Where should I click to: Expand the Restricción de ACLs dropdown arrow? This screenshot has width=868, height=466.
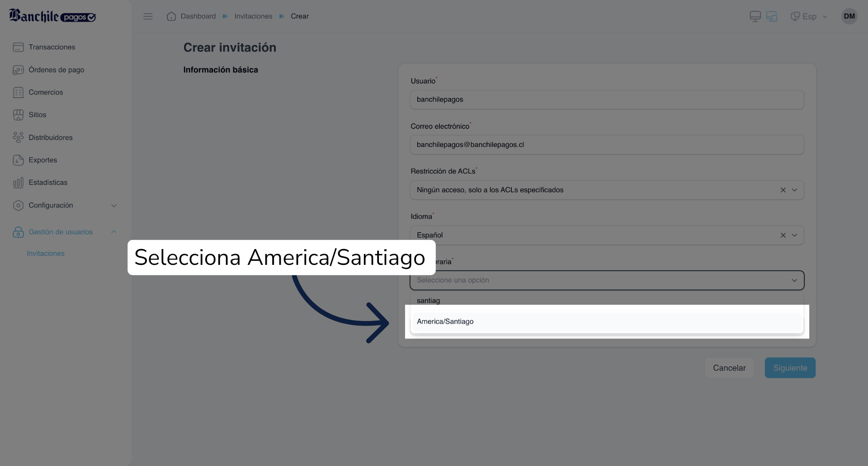pos(794,190)
